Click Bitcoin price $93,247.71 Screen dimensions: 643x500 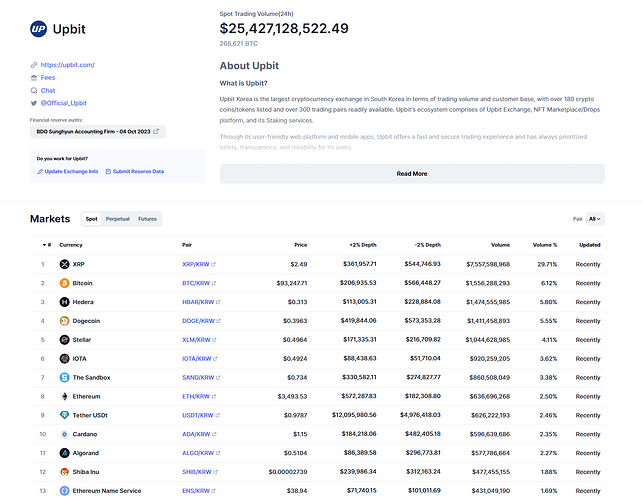(292, 283)
